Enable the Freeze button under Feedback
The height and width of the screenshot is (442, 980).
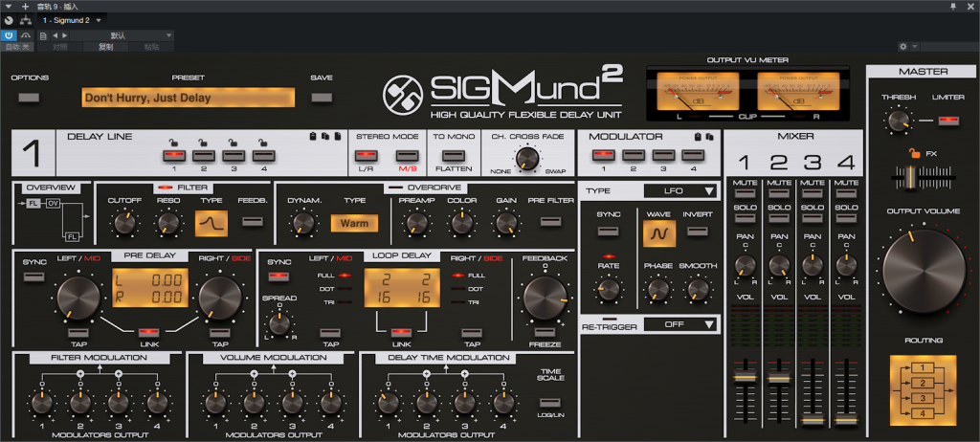[x=545, y=332]
